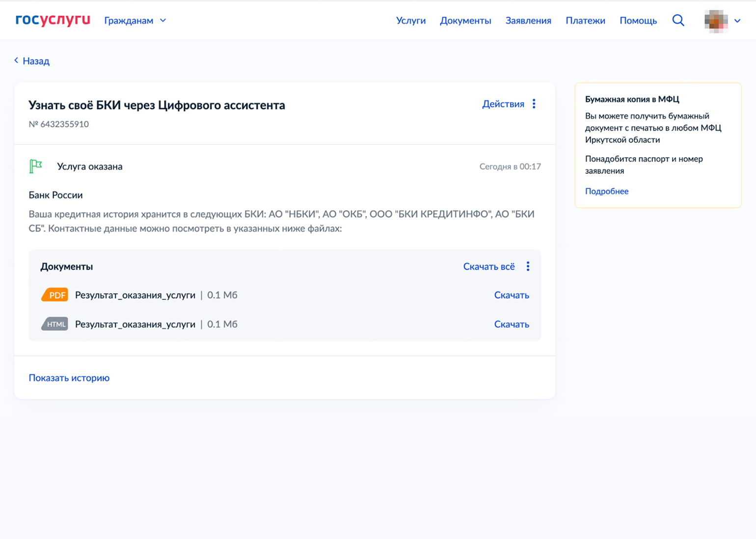Image resolution: width=756 pixels, height=539 pixels.
Task: Expand the profile menu chevron
Action: tap(737, 21)
